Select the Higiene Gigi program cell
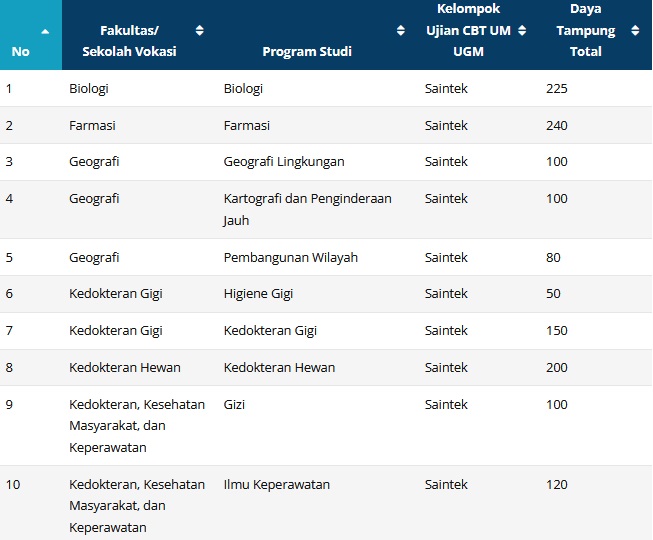This screenshot has width=653, height=540. coord(260,294)
